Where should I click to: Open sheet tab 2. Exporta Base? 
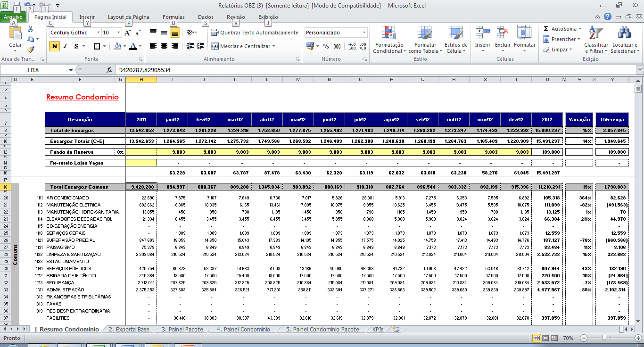tap(129, 329)
